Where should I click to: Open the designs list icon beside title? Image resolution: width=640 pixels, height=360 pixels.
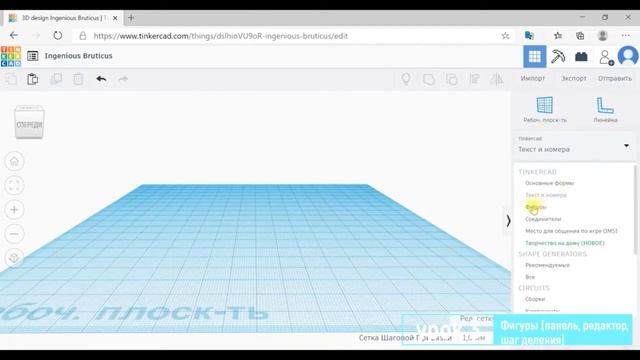click(33, 56)
